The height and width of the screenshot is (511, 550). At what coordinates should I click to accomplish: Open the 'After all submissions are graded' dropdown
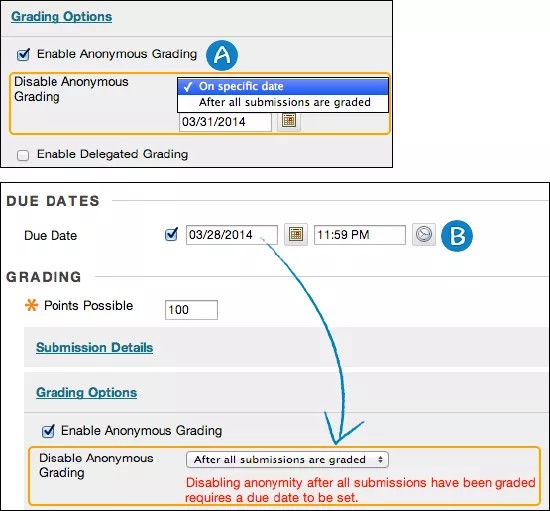coord(287,460)
